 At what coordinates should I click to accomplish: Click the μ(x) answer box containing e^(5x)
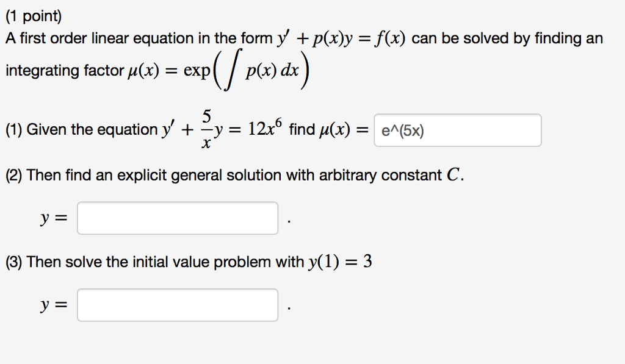tap(457, 129)
